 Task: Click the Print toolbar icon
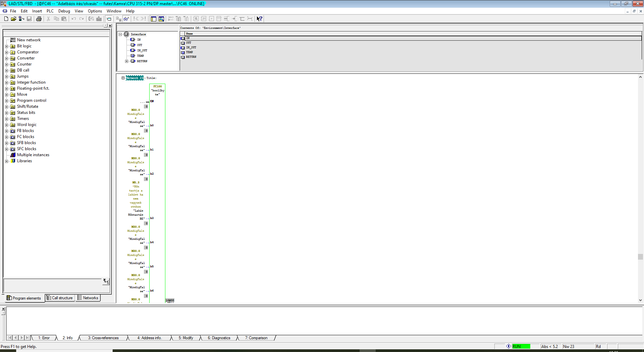(x=39, y=19)
